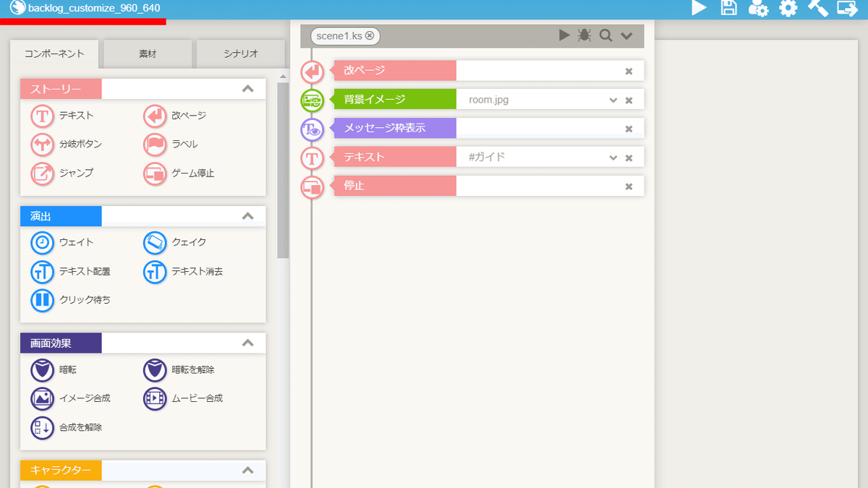Delete the メッセージ枠表示 row
The height and width of the screenshot is (488, 868).
pyautogui.click(x=629, y=129)
